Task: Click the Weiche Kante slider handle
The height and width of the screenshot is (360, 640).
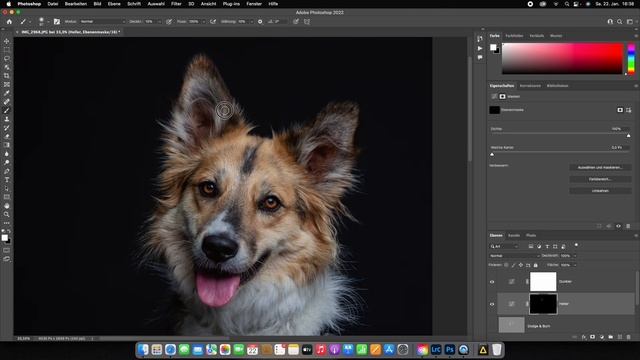Action: [492, 154]
